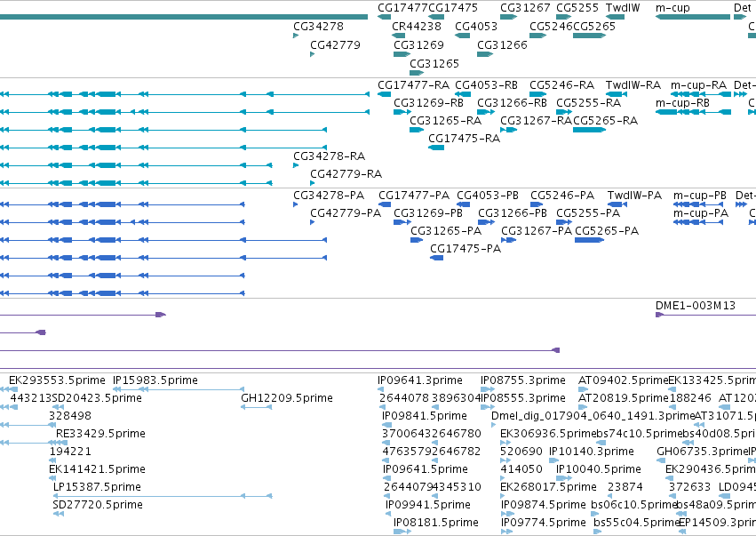This screenshot has height=536, width=756.
Task: Open the CG42779-PA coding segment
Action: coord(313,222)
